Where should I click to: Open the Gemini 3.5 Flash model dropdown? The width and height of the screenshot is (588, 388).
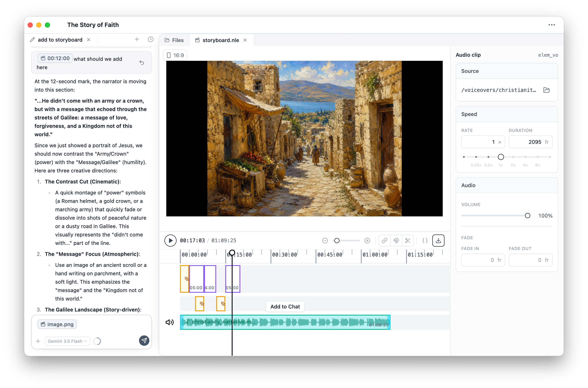pos(67,341)
